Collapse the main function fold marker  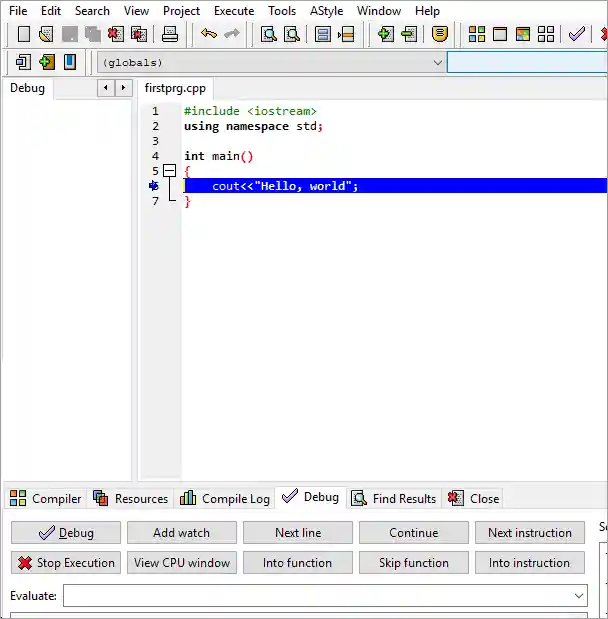[x=170, y=171]
